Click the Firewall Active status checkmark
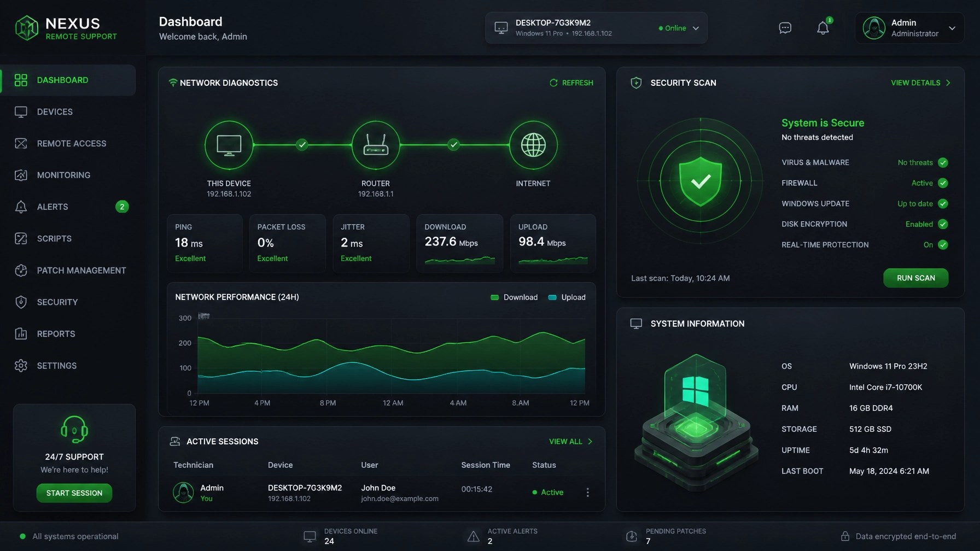 [943, 183]
